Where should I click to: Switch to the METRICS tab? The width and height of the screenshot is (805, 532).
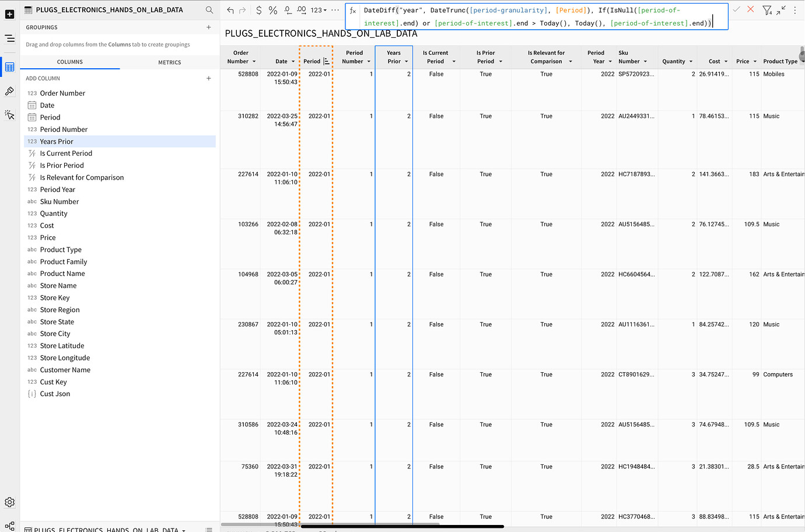pyautogui.click(x=169, y=62)
